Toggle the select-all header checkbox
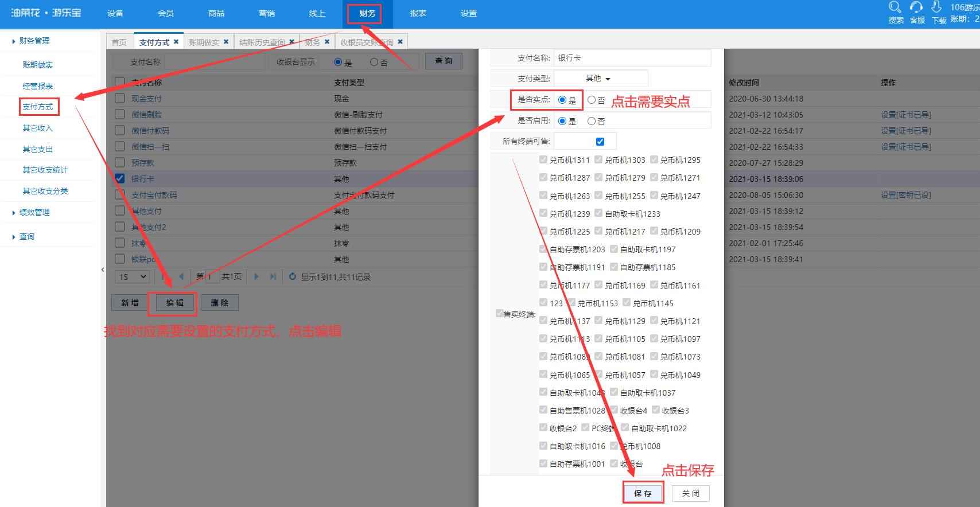The image size is (980, 507). pos(119,82)
